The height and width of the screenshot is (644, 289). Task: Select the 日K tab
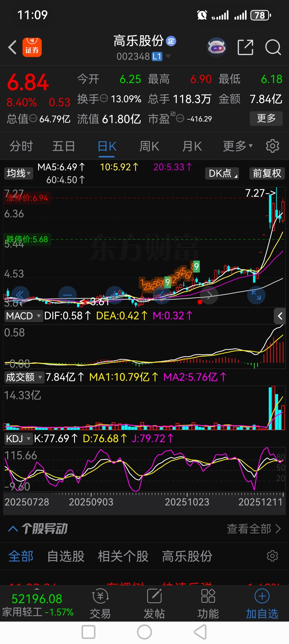(x=107, y=146)
